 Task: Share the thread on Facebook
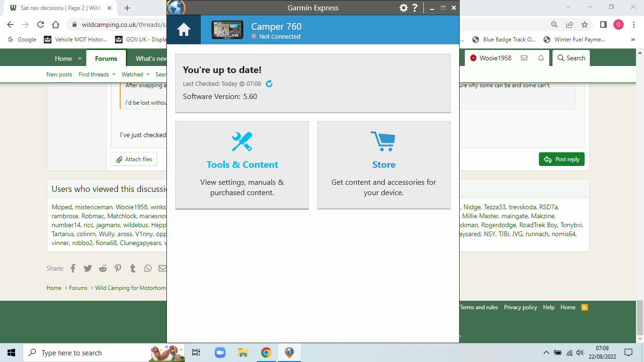point(73,268)
